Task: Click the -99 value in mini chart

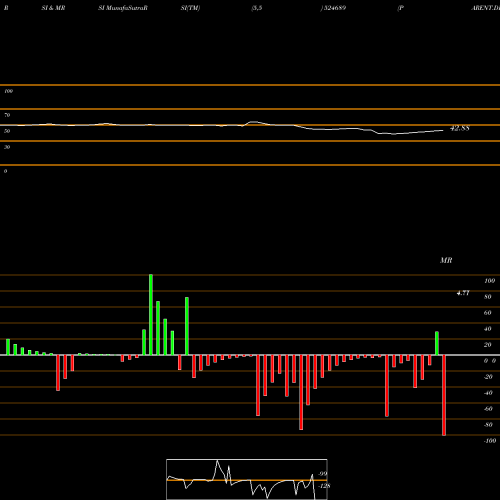Action: 322,474
